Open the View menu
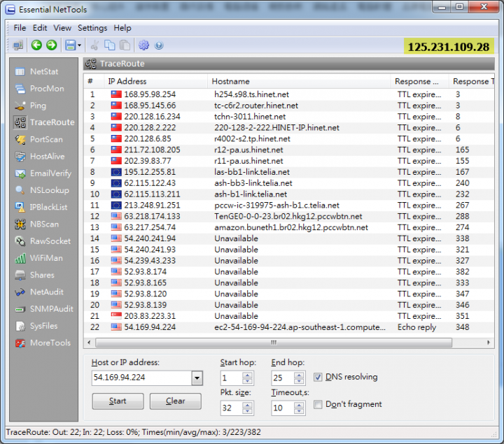This screenshot has width=504, height=444. [x=62, y=28]
